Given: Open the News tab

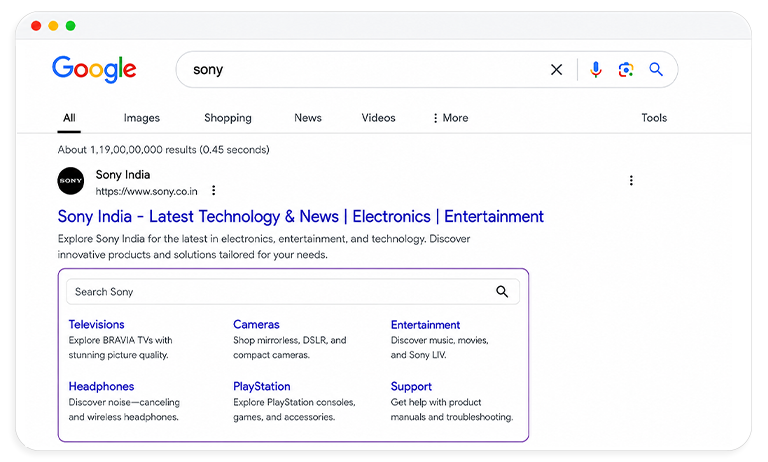Looking at the screenshot, I should [308, 118].
